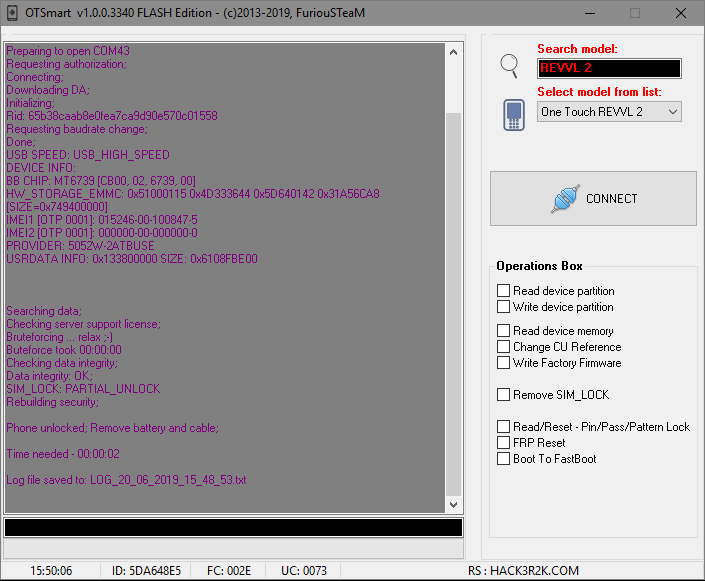This screenshot has width=705, height=581.
Task: Click the IMEI1 log line
Action: [x=102, y=219]
